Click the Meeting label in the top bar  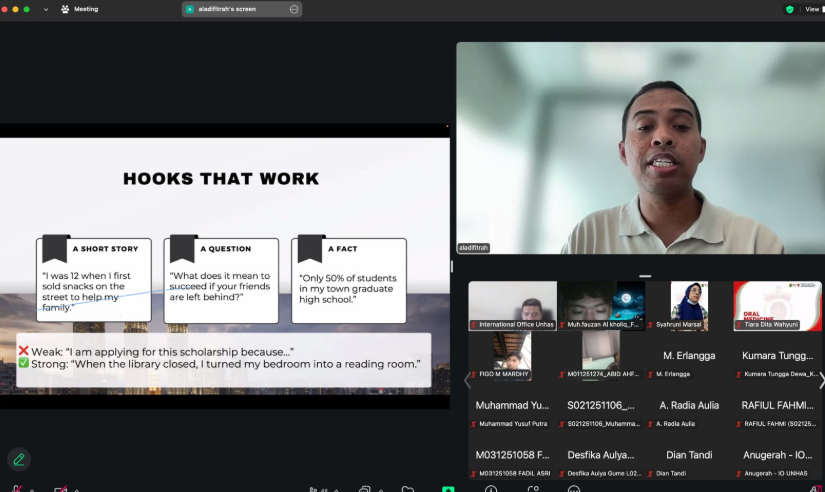click(86, 9)
